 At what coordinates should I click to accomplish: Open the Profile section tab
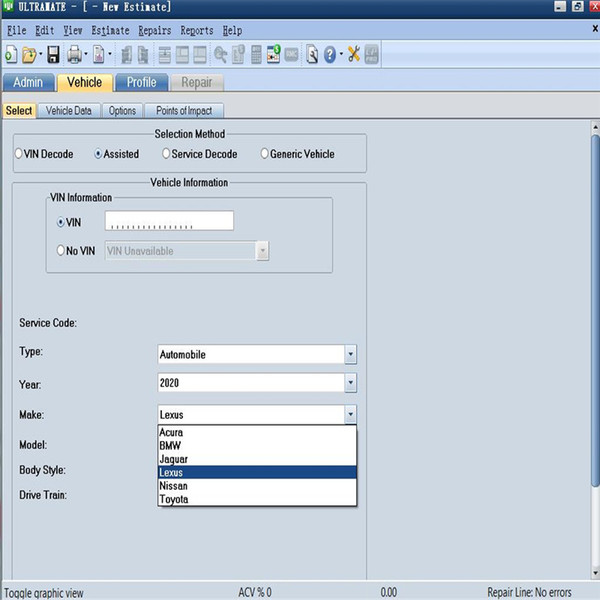(141, 83)
